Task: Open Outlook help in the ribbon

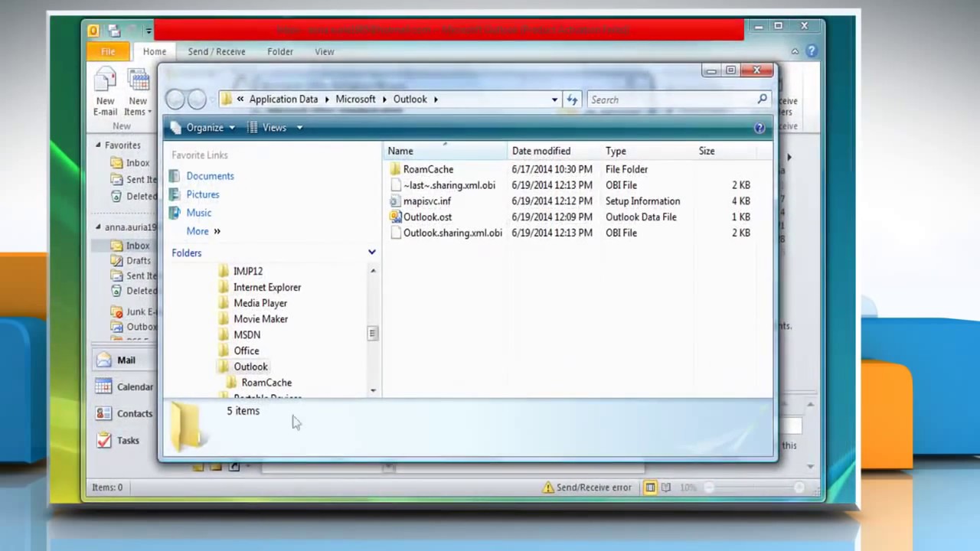Action: pyautogui.click(x=812, y=51)
